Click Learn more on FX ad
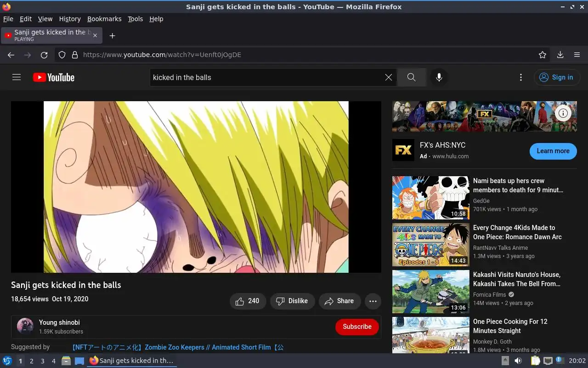The width and height of the screenshot is (588, 368). coord(553,151)
